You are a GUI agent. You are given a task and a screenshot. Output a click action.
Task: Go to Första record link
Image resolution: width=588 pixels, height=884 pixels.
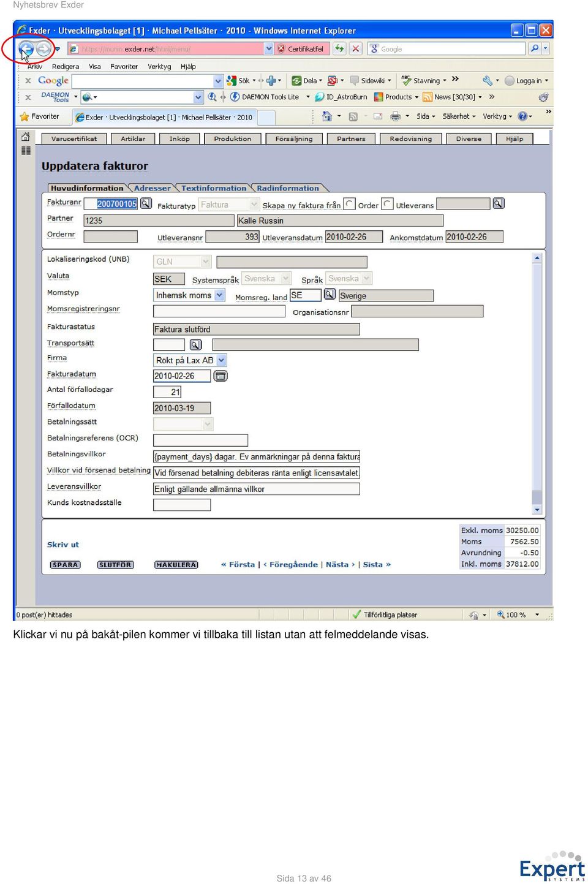(238, 565)
